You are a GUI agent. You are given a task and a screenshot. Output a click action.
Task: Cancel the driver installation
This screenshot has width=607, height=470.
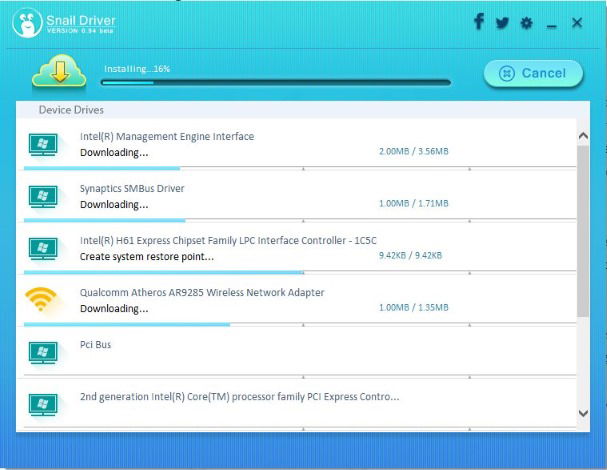point(533,73)
